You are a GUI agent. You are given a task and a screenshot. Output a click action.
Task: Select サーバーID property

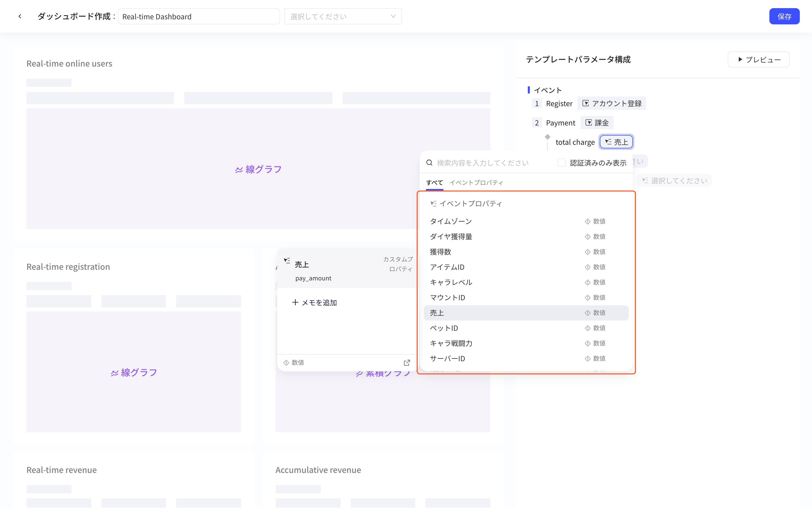[x=526, y=358]
